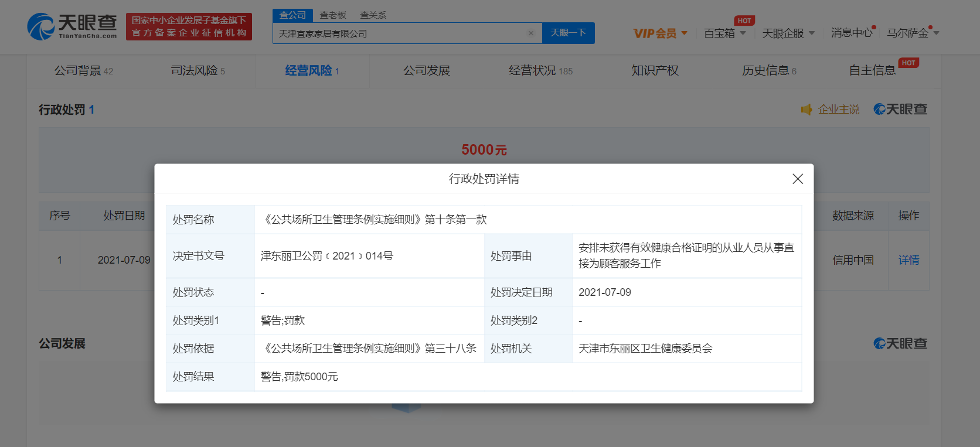The image size is (980, 447).
Task: Click the 序号 column header
Action: (x=60, y=216)
